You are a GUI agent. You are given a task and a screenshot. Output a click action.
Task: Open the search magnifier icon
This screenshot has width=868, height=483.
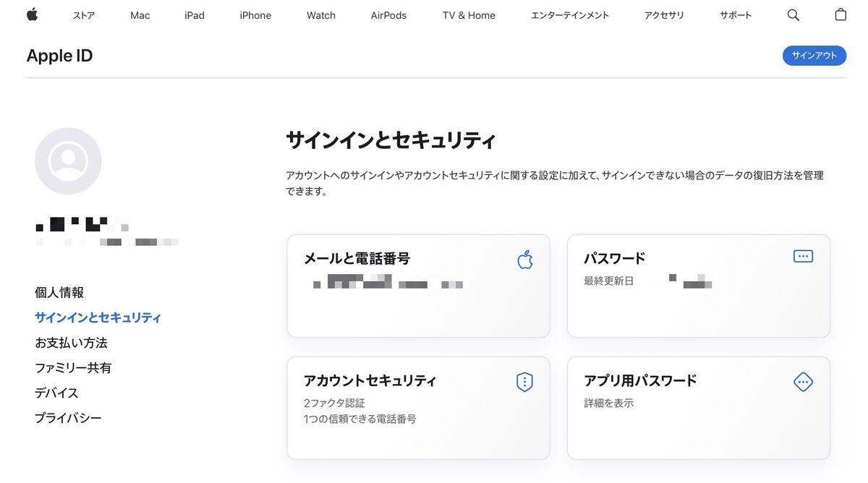[793, 15]
